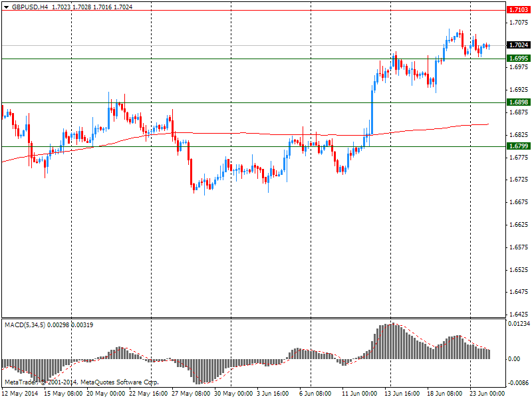This screenshot has height=399, width=532.
Task: Click the 11 Jun 00:00 time label
Action: click(x=359, y=394)
